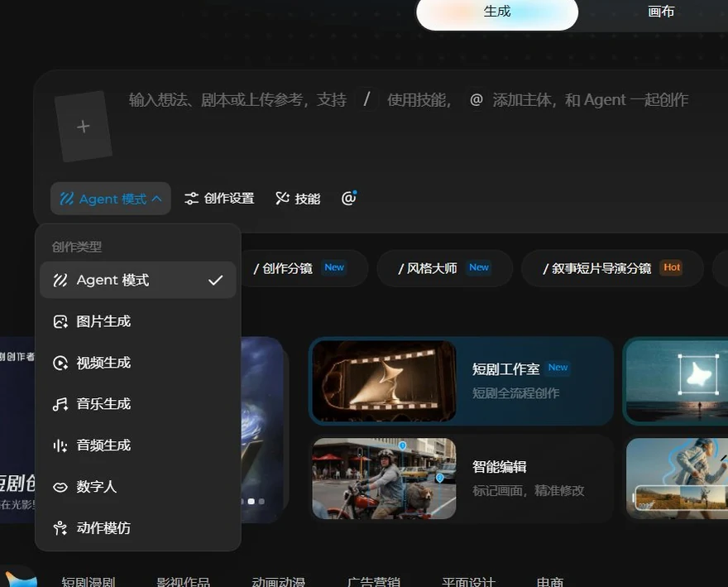
Task: Open the 短剧漫剧 category tab
Action: click(x=89, y=582)
